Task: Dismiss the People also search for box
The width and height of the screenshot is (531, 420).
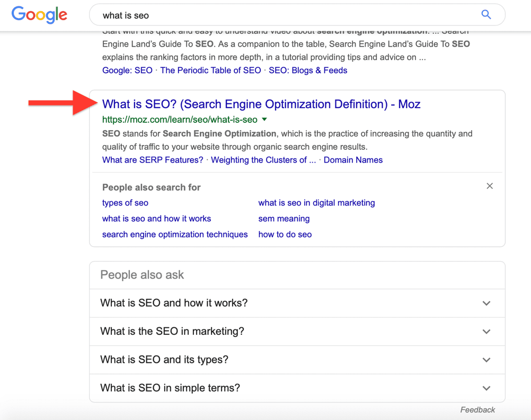Action: (490, 186)
